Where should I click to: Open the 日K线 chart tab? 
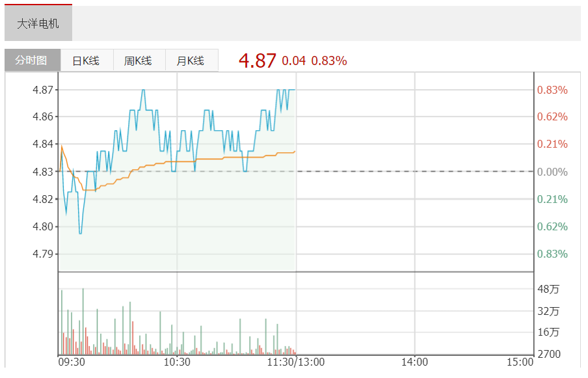(x=87, y=61)
